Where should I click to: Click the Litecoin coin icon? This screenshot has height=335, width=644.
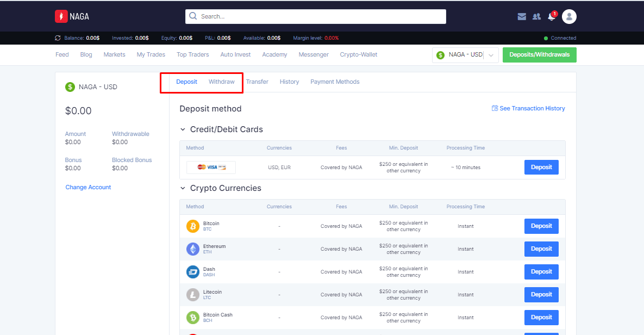pyautogui.click(x=192, y=294)
